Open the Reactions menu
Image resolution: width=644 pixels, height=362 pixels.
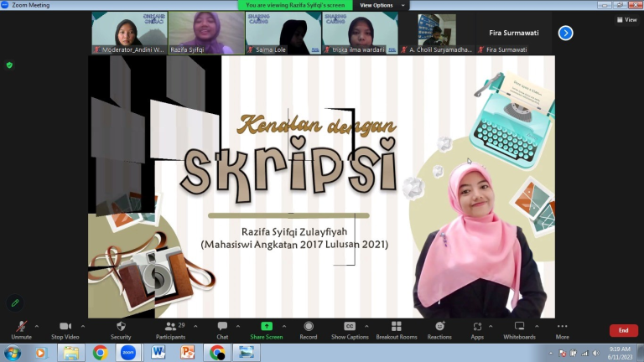pyautogui.click(x=439, y=328)
